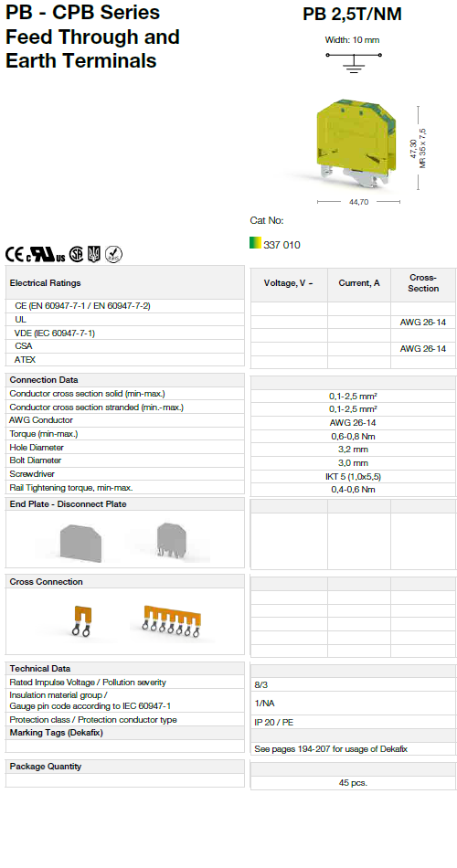Click the CE certification mark icon
Image resolution: width=457 pixels, height=868 pixels.
[15, 254]
